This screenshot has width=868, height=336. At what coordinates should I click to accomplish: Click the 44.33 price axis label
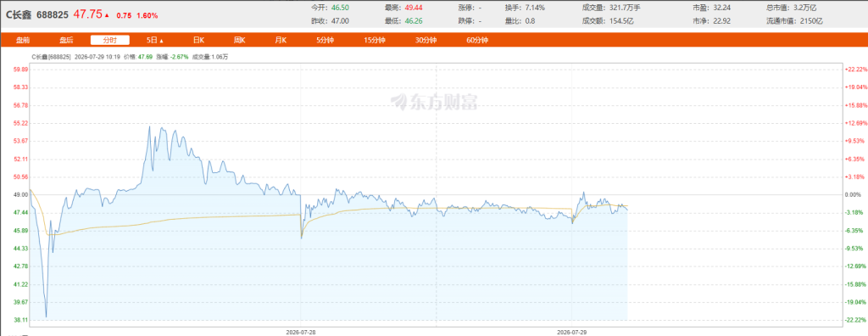[x=20, y=249]
